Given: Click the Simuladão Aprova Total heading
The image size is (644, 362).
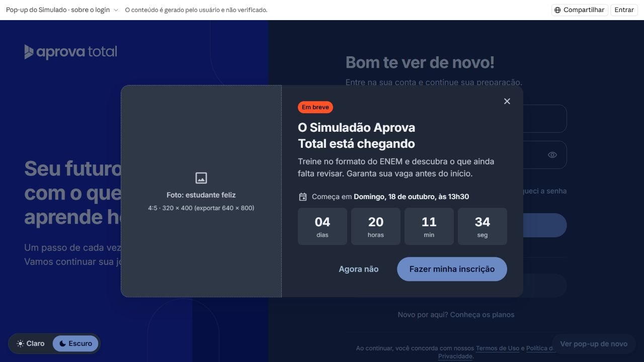Looking at the screenshot, I should coord(357,136).
